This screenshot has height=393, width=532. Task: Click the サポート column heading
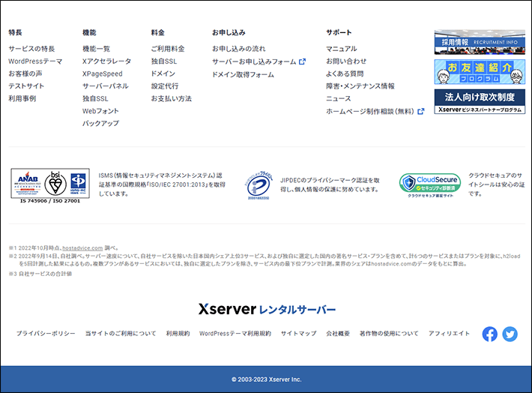(x=339, y=32)
